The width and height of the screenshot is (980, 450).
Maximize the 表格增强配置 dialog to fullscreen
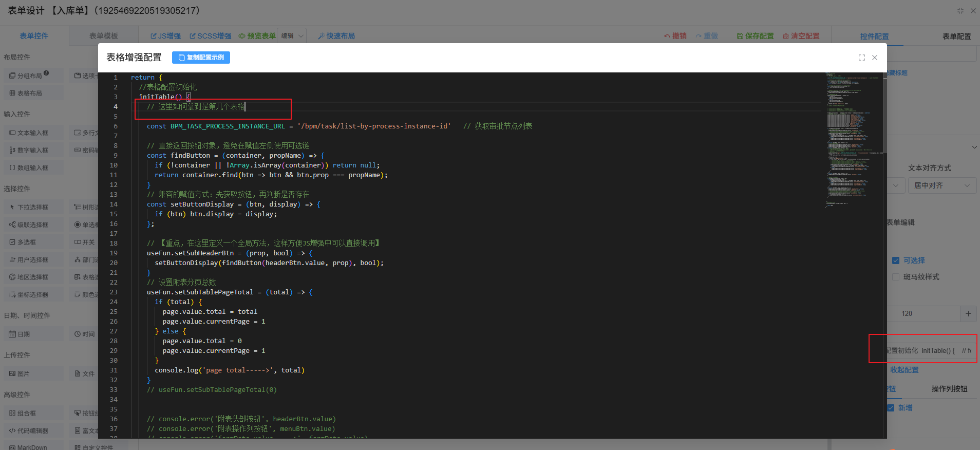coord(861,58)
